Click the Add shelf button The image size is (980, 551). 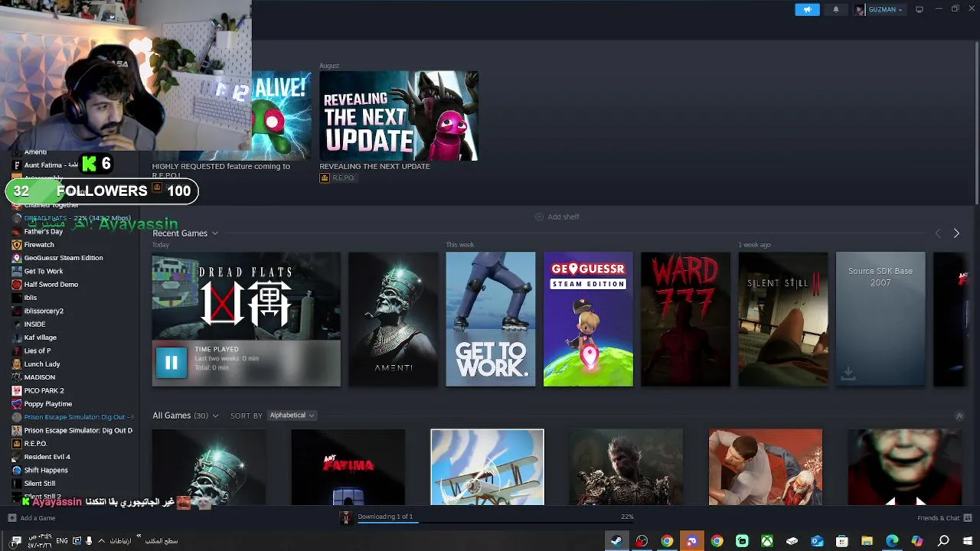(x=557, y=217)
